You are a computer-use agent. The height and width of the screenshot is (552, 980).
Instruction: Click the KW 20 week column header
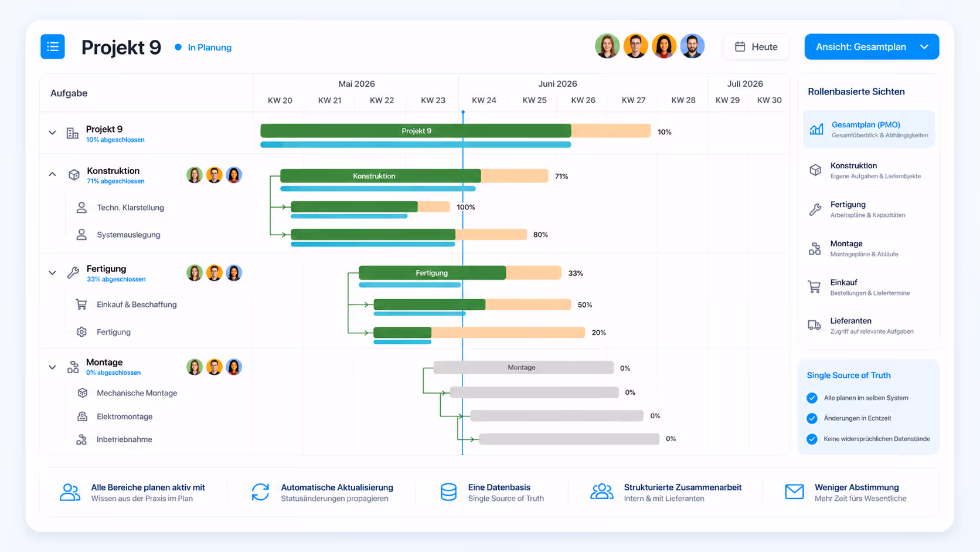280,100
